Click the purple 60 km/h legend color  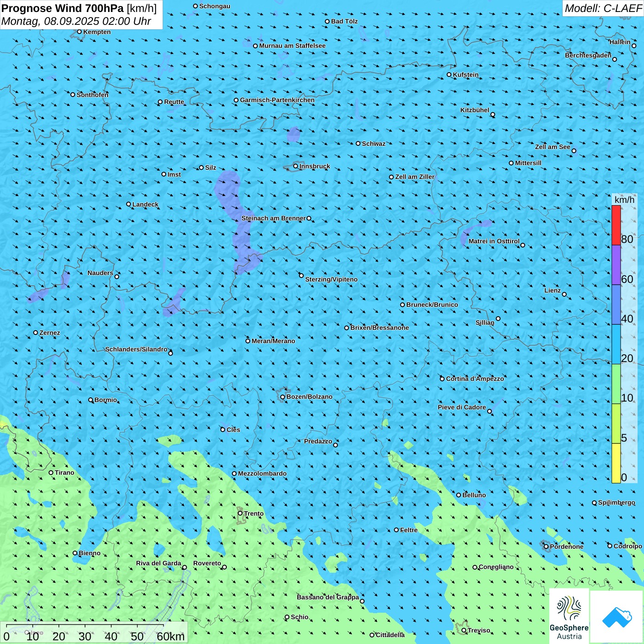click(x=616, y=265)
